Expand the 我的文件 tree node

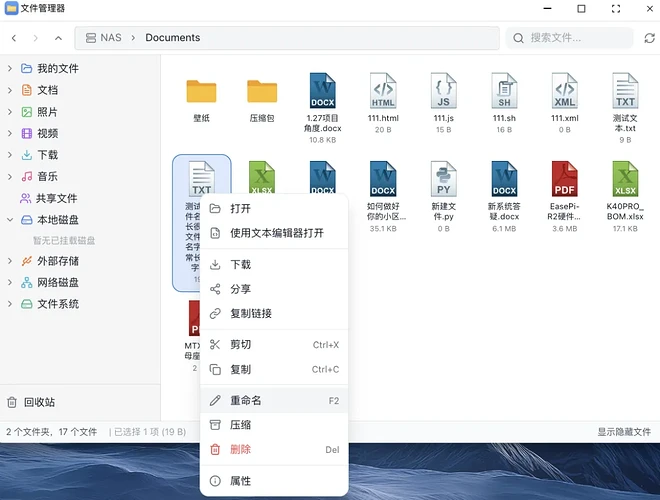(10, 68)
